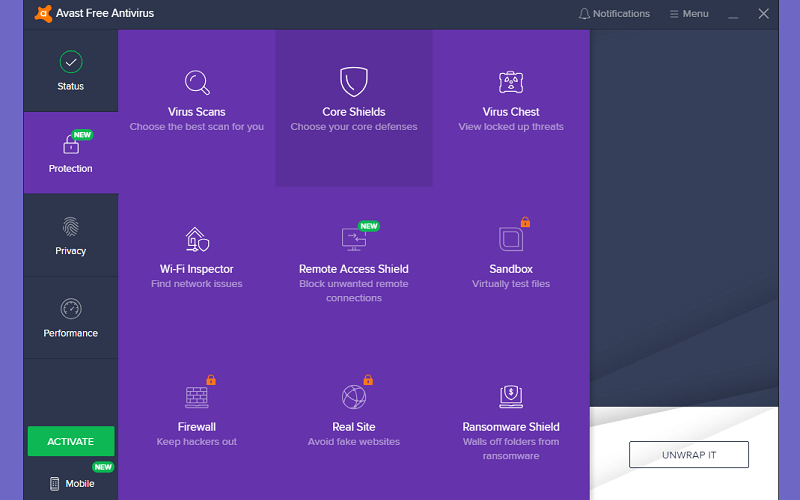The width and height of the screenshot is (800, 500).
Task: Open the Wi-Fi Inspector title
Action: coord(196,269)
